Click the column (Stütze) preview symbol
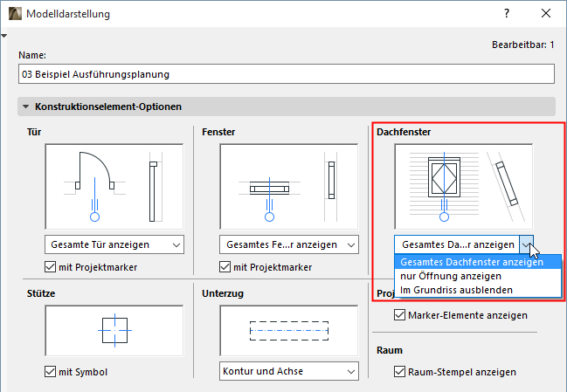This screenshot has width=567, height=392. pos(114,332)
